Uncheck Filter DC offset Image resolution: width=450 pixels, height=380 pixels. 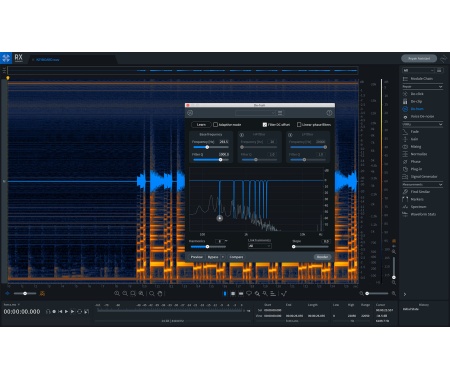[x=265, y=125]
